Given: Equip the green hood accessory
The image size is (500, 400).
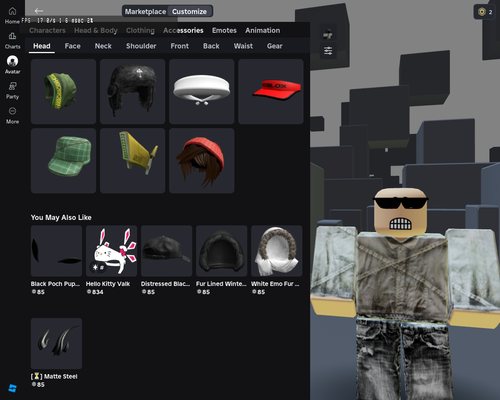Looking at the screenshot, I should pyautogui.click(x=63, y=91).
